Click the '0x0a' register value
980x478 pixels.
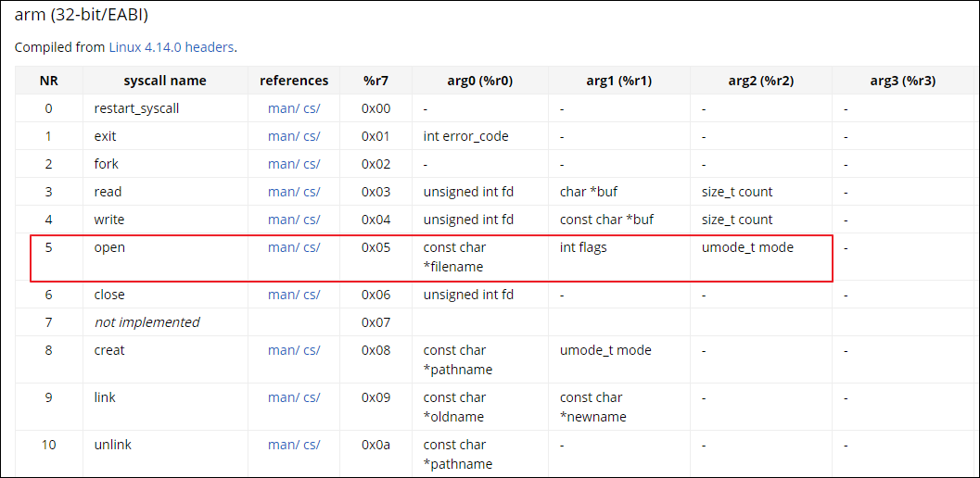click(x=376, y=445)
